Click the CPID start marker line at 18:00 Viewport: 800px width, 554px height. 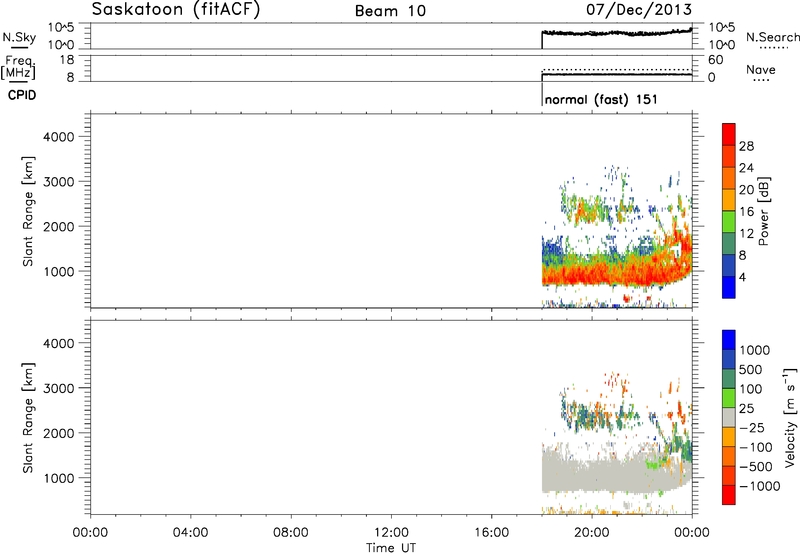(542, 95)
